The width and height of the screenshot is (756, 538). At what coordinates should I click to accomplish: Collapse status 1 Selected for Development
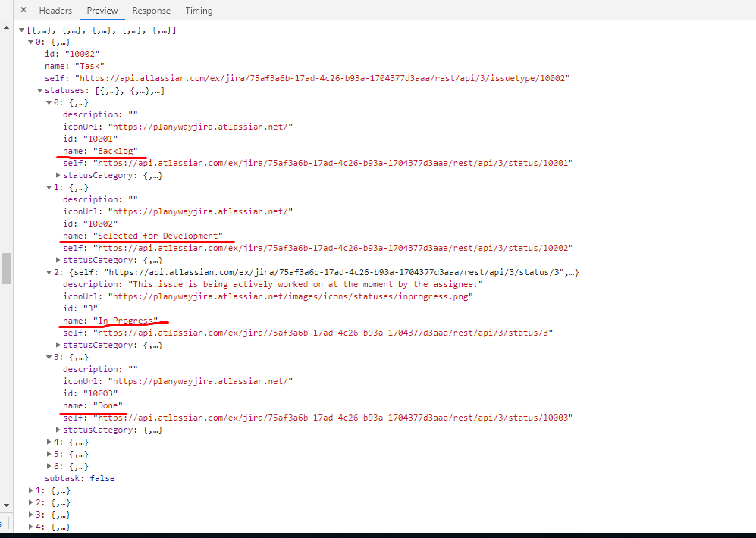[49, 187]
